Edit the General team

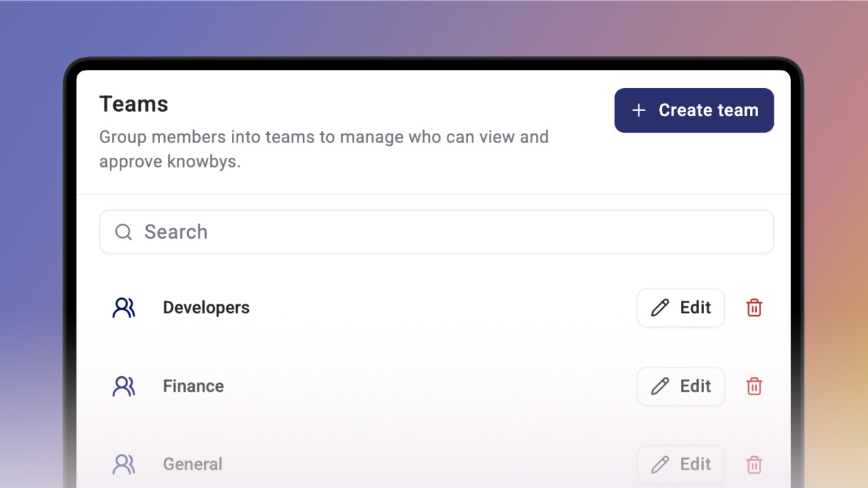point(681,464)
